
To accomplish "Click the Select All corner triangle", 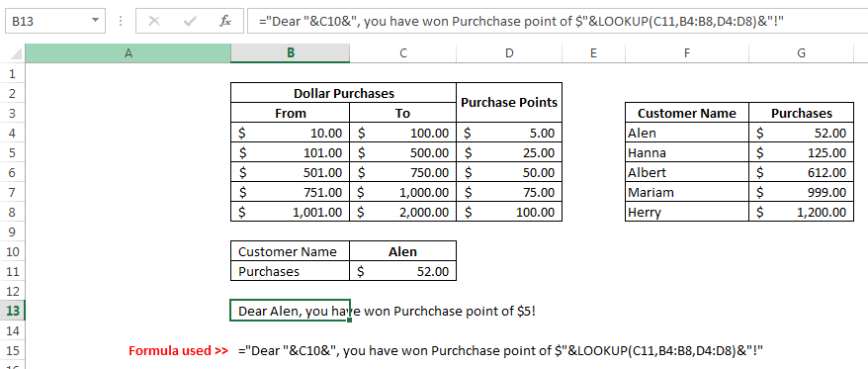I will click(x=16, y=53).
